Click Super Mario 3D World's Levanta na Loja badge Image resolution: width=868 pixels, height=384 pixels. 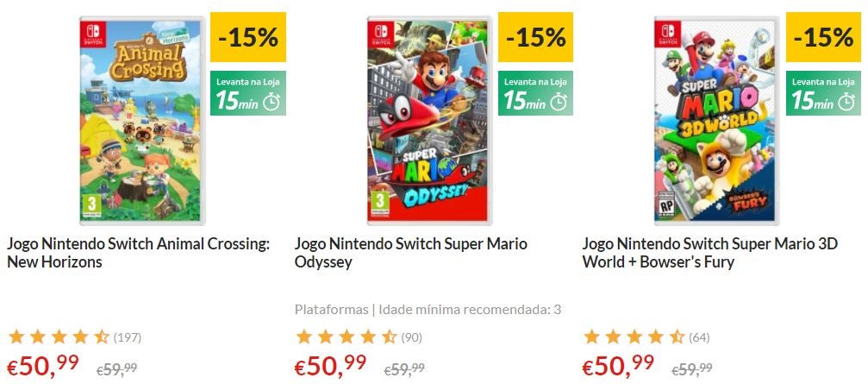[x=823, y=93]
